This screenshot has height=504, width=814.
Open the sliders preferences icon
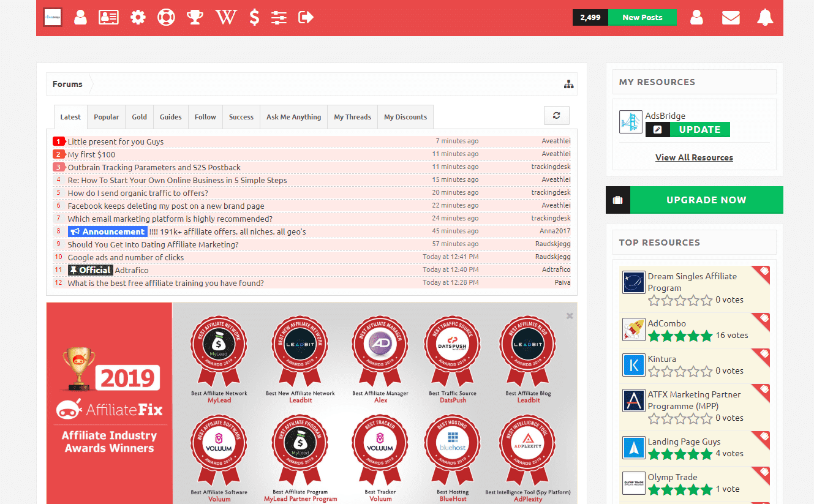tap(279, 17)
